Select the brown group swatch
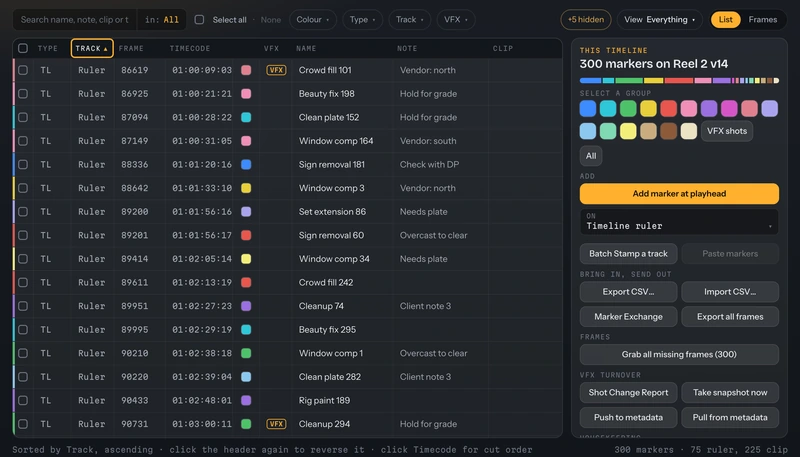The image size is (800, 457). tap(668, 131)
